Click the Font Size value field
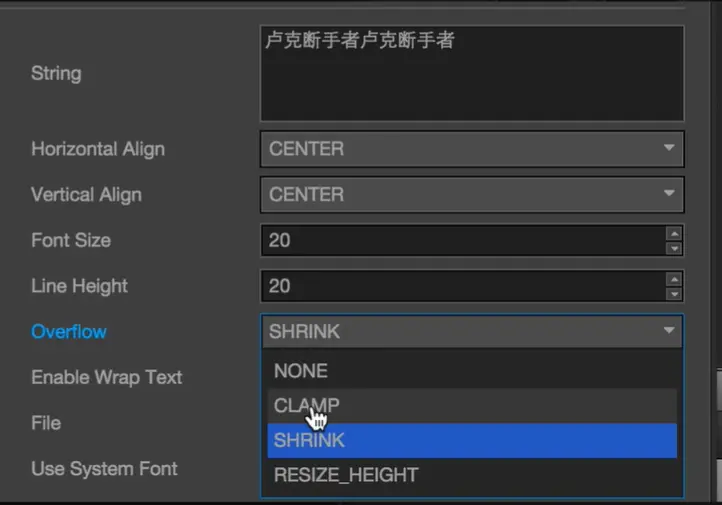The height and width of the screenshot is (505, 722). [x=460, y=241]
